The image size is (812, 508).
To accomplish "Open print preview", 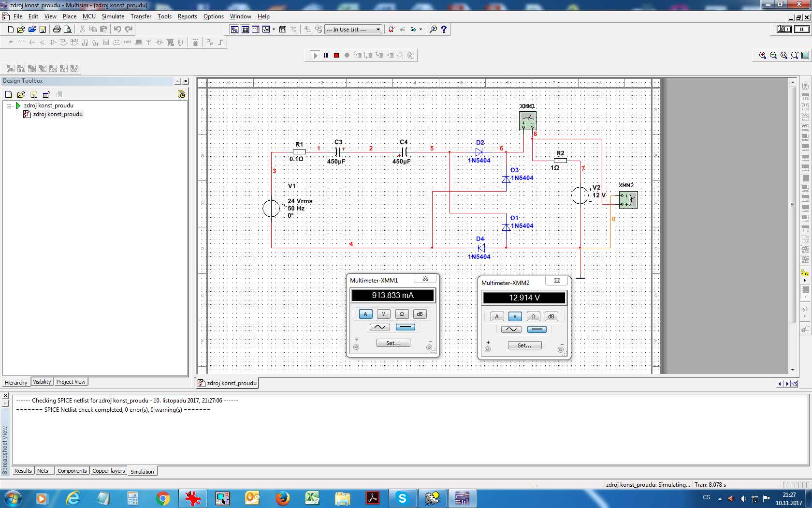I will pyautogui.click(x=68, y=30).
